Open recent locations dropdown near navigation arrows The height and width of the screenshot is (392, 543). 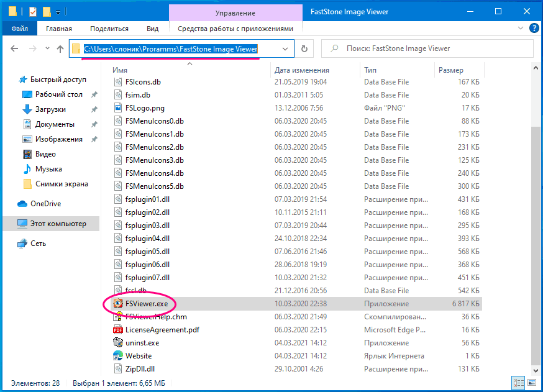click(47, 48)
